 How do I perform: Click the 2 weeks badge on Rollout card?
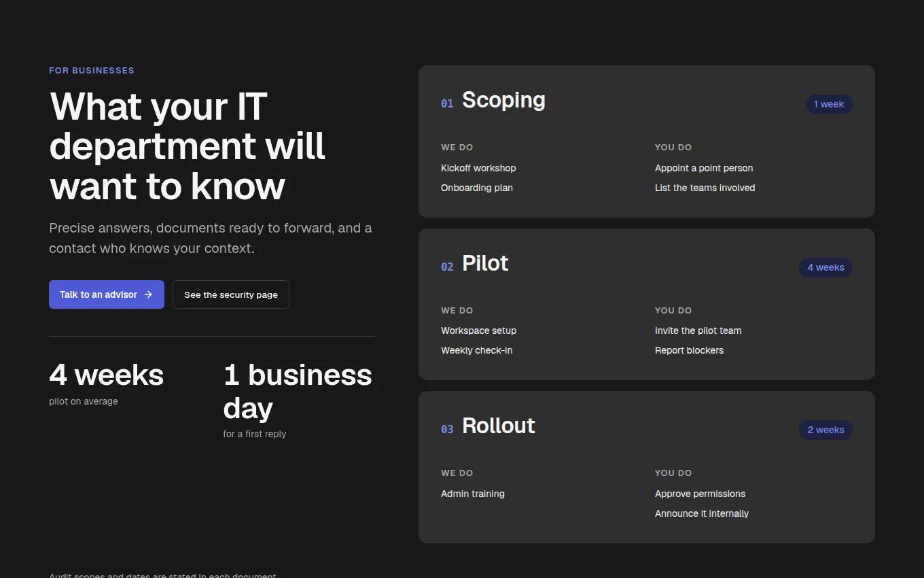825,430
